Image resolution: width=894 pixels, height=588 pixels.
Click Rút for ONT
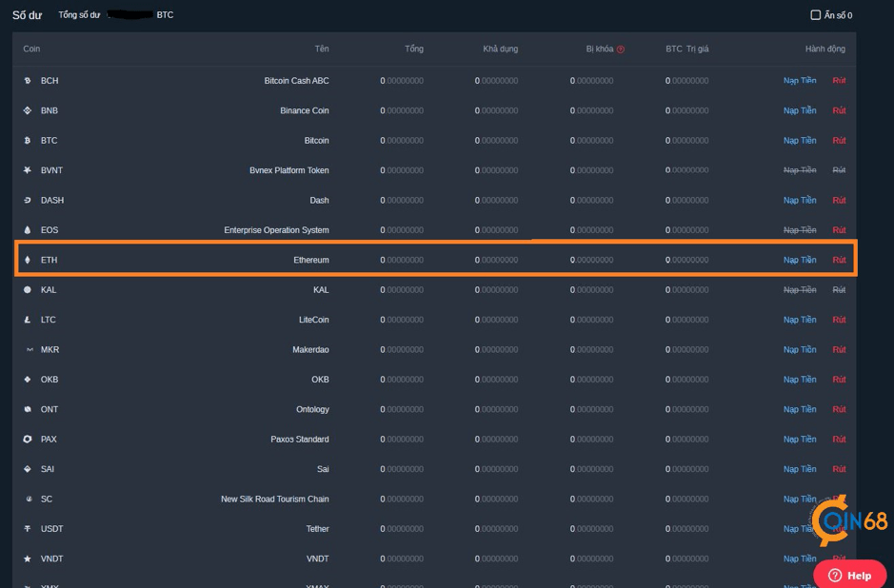(839, 409)
